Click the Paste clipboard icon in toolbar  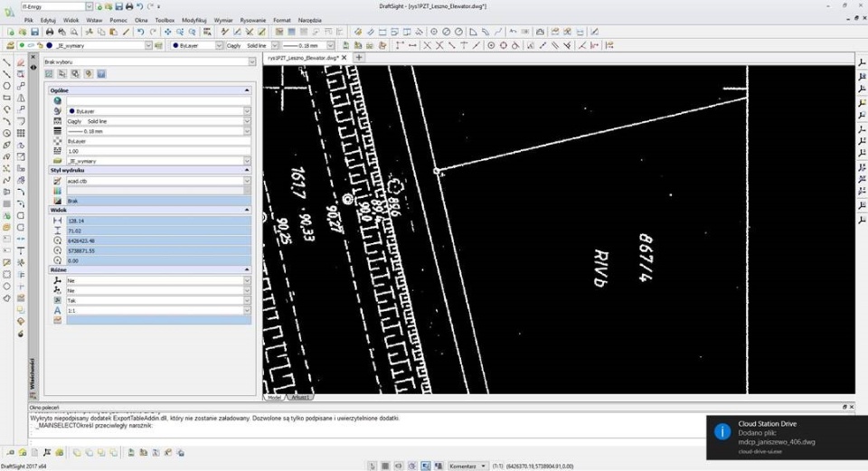tap(114, 33)
